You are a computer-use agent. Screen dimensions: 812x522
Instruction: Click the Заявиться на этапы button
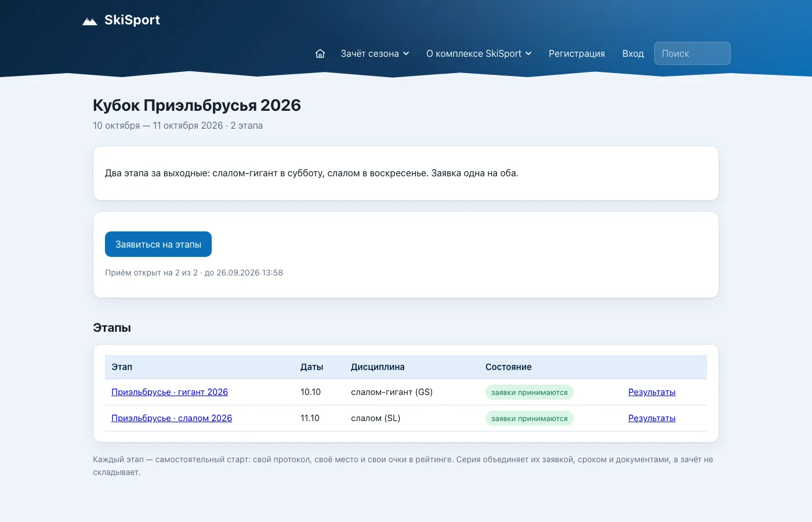pyautogui.click(x=158, y=244)
